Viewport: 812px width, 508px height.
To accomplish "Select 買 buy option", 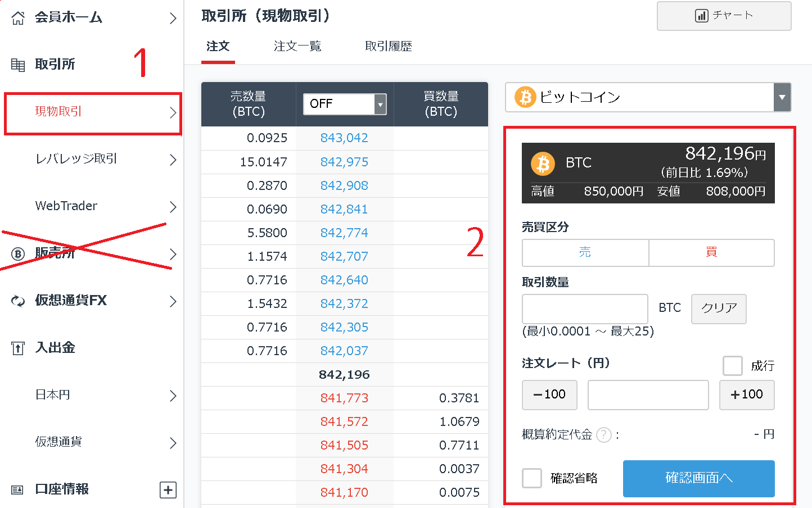I will [x=712, y=252].
